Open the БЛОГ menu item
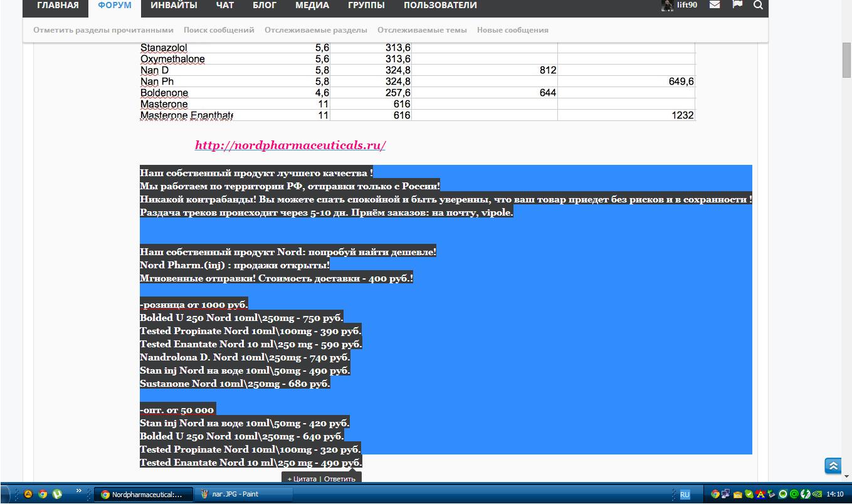 click(x=265, y=6)
